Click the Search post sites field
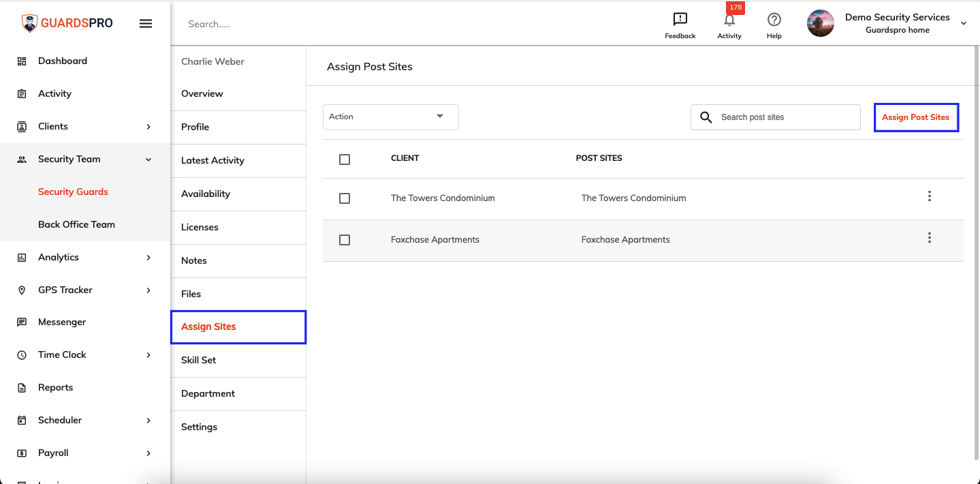The image size is (980, 484). pyautogui.click(x=776, y=117)
